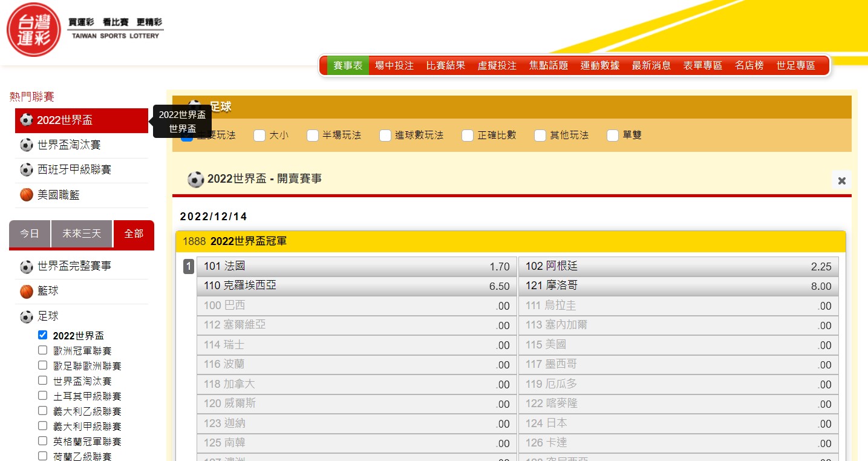Click soccer ball icon beside 世界盃淘汰賽
This screenshot has width=868, height=461.
pos(27,145)
